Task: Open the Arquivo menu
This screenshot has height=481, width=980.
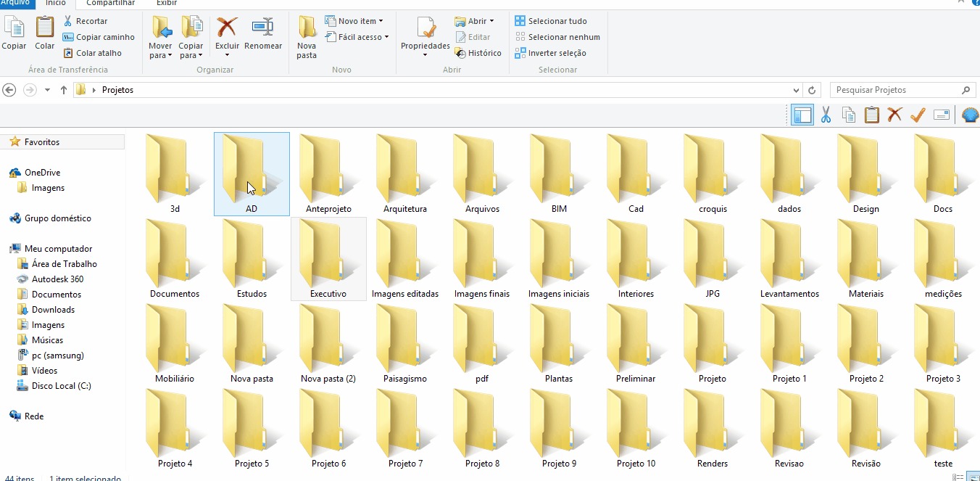Action: pos(17,3)
